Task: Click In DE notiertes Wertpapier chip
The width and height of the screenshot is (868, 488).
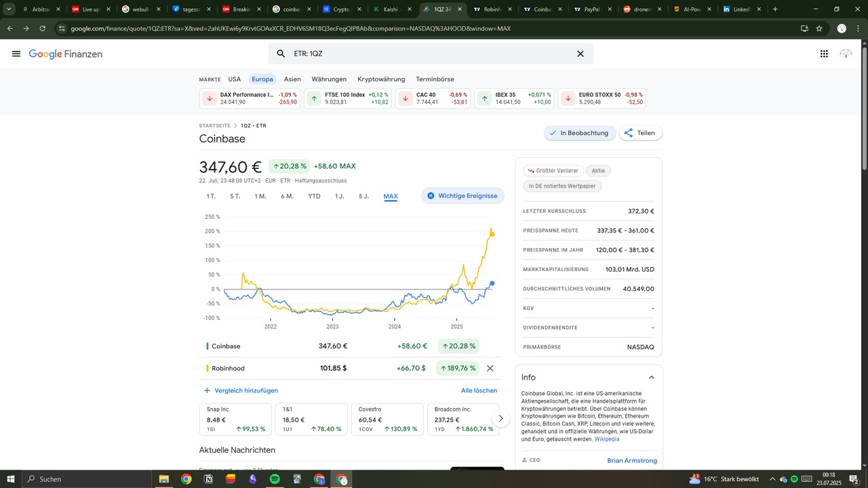Action: point(562,186)
